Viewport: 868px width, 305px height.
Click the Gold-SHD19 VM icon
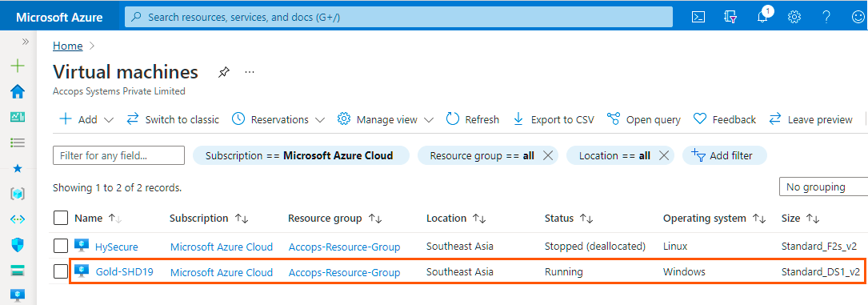click(82, 271)
